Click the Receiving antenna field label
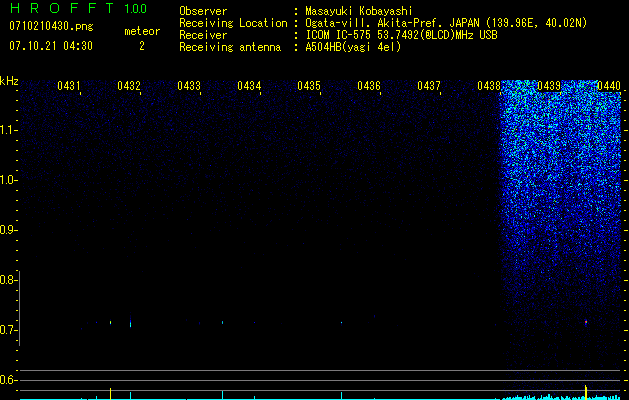629x400 pixels. click(230, 47)
